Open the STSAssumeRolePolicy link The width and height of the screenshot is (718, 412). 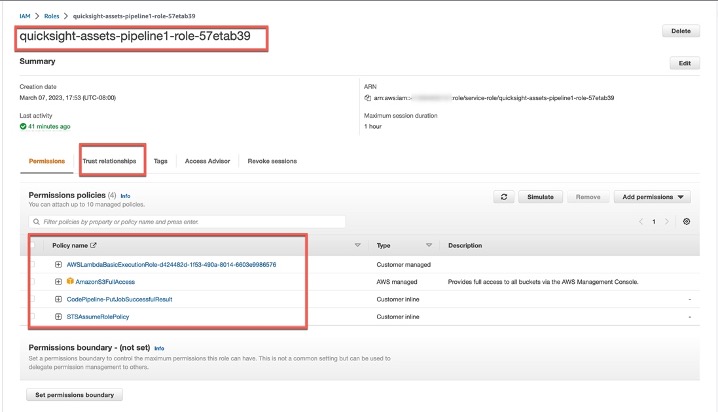pos(98,317)
